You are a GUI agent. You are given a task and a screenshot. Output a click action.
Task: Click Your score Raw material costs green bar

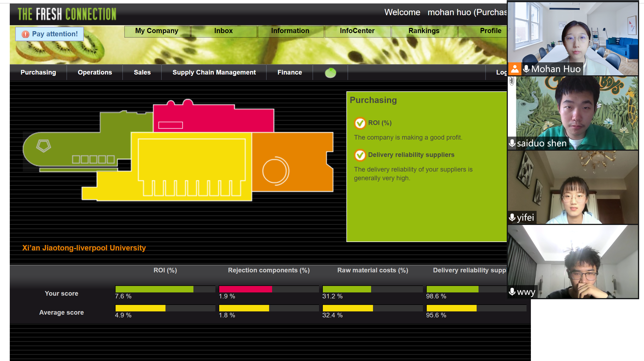point(347,289)
